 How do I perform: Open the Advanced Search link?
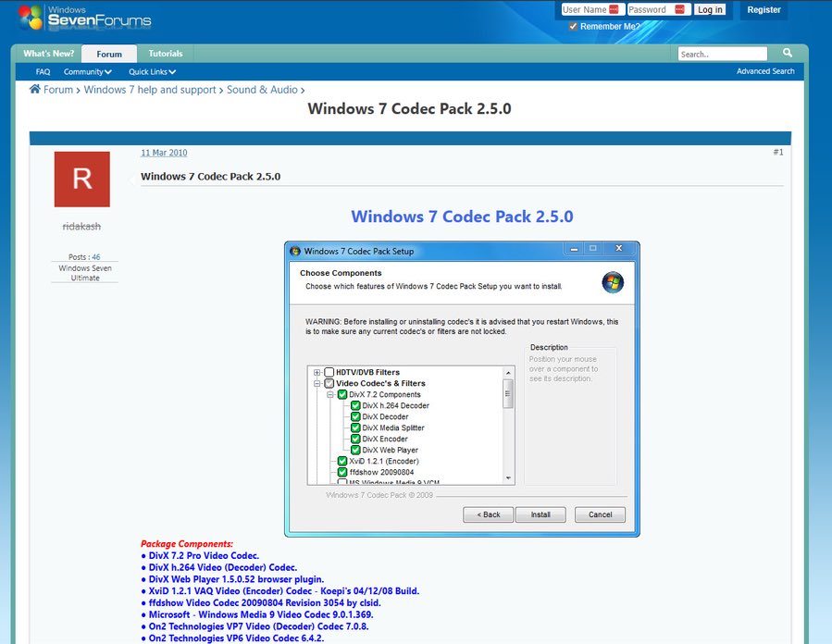765,71
